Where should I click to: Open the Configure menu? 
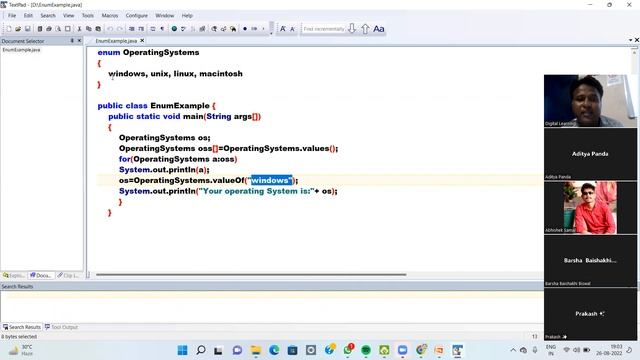[x=137, y=16]
